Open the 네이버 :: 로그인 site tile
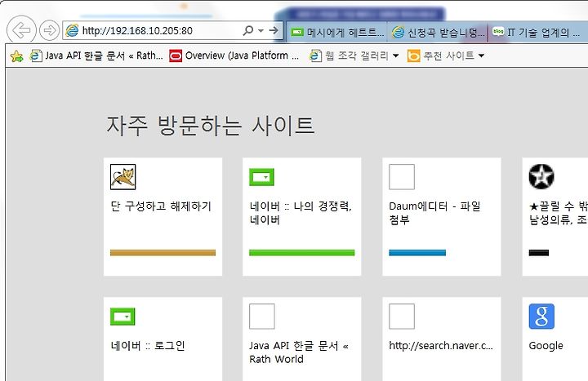The height and width of the screenshot is (381, 588). pyautogui.click(x=163, y=339)
